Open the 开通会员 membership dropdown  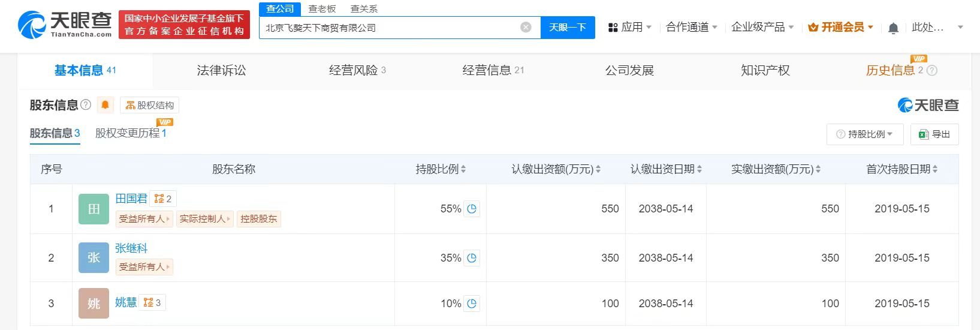click(841, 27)
